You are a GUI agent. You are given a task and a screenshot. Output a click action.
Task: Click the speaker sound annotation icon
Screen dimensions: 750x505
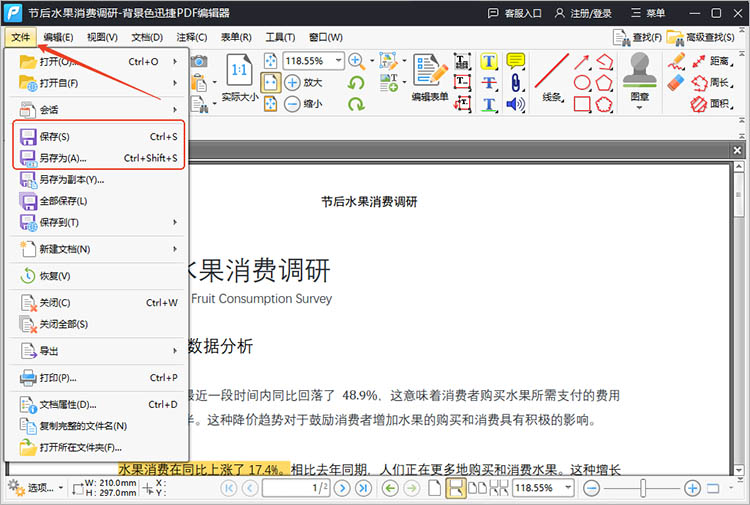click(515, 104)
